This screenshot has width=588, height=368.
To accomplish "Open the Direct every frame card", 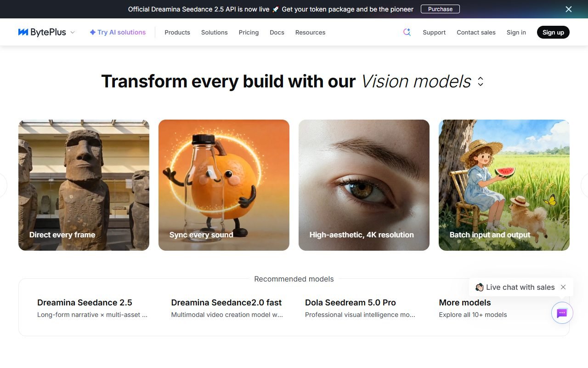I will tap(84, 185).
